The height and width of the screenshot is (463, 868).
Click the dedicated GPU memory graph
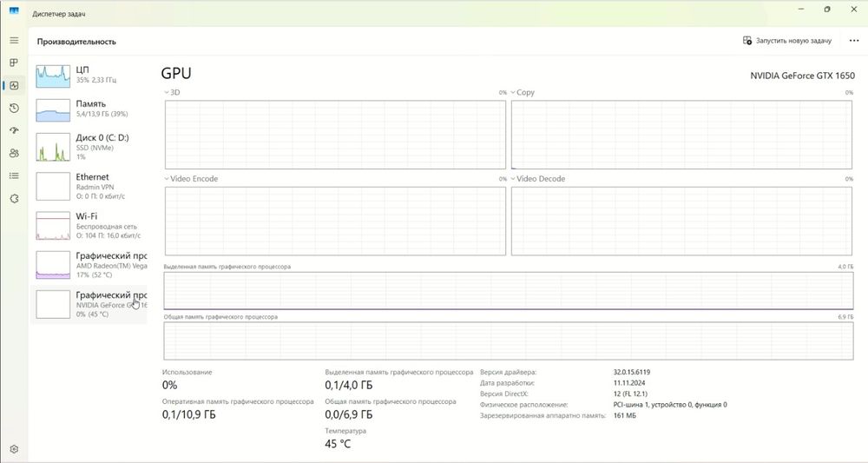tap(509, 291)
